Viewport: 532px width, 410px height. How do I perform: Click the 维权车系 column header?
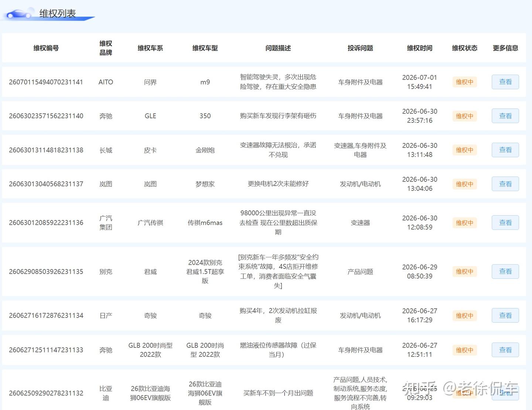150,48
